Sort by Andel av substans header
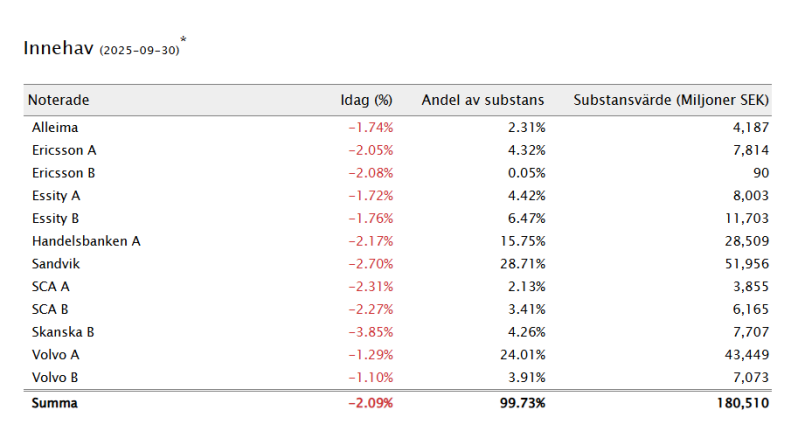The image size is (798, 424). point(482,100)
